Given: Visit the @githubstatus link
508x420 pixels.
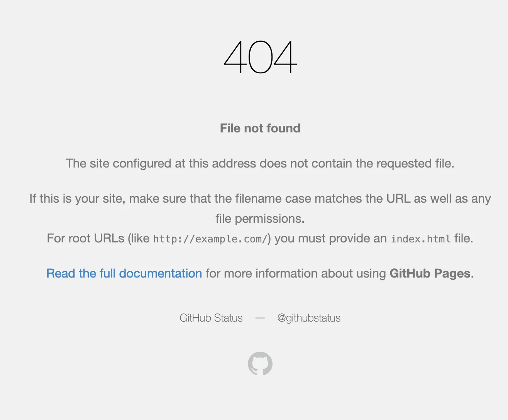Looking at the screenshot, I should click(309, 318).
